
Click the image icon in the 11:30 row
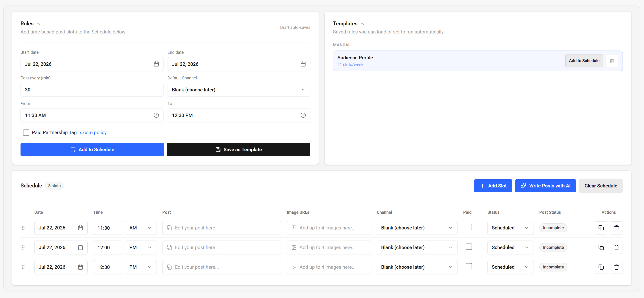coord(294,228)
